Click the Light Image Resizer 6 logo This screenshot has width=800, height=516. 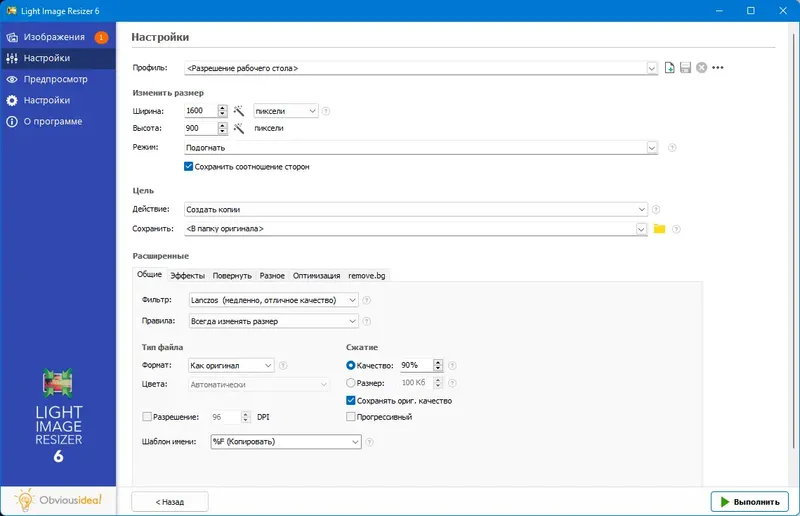click(x=58, y=416)
